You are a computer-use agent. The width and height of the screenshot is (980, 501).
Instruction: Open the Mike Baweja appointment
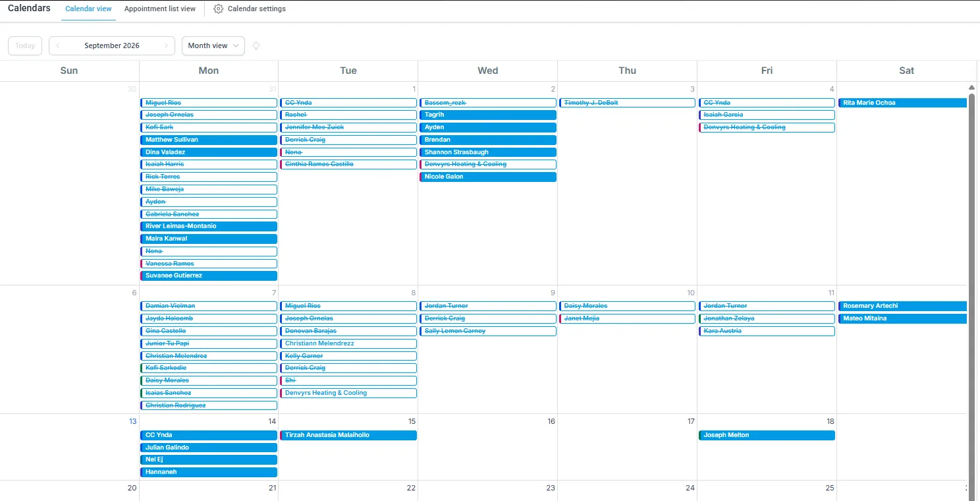coord(209,189)
